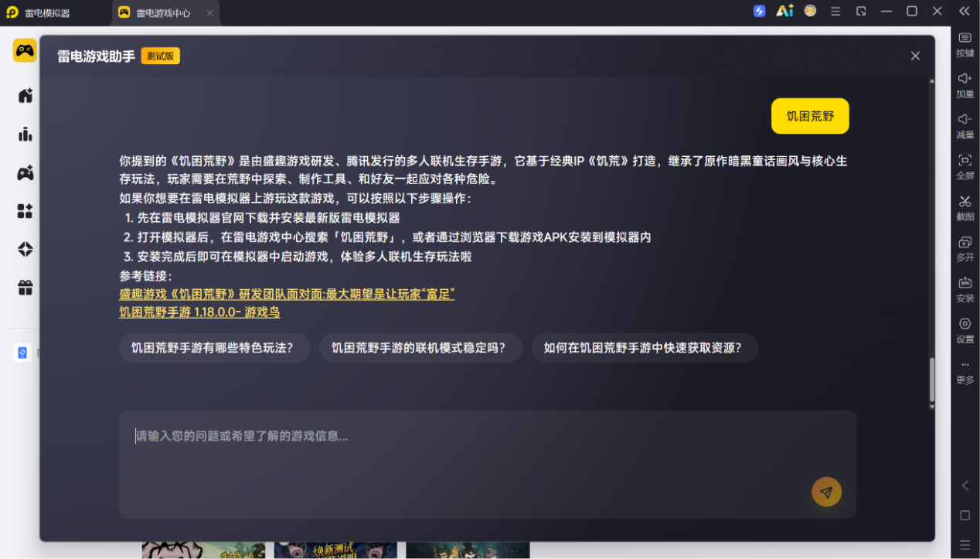
Task: Open the hamburger menu in title bar
Action: 835,12
